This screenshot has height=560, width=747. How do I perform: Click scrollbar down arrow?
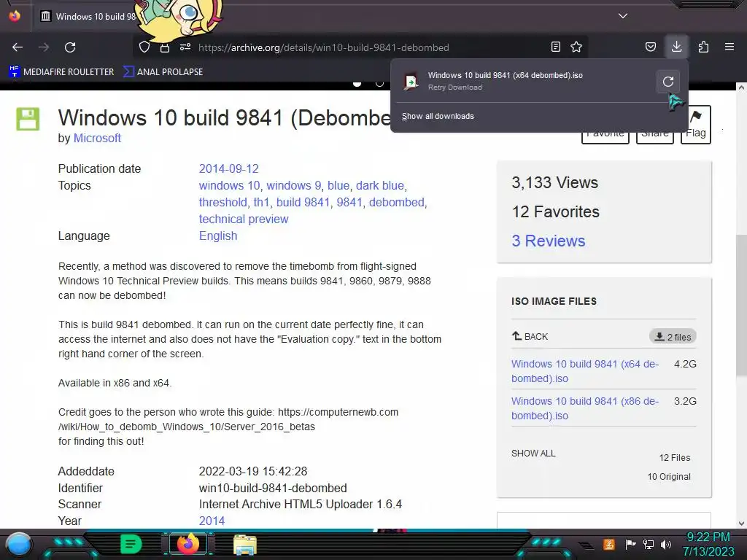pos(741,524)
